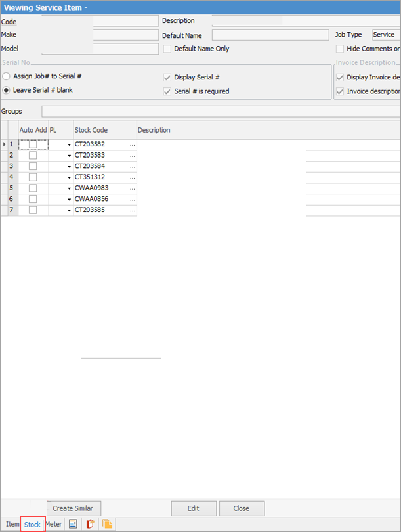Sort by Auto Add column header

tap(33, 130)
